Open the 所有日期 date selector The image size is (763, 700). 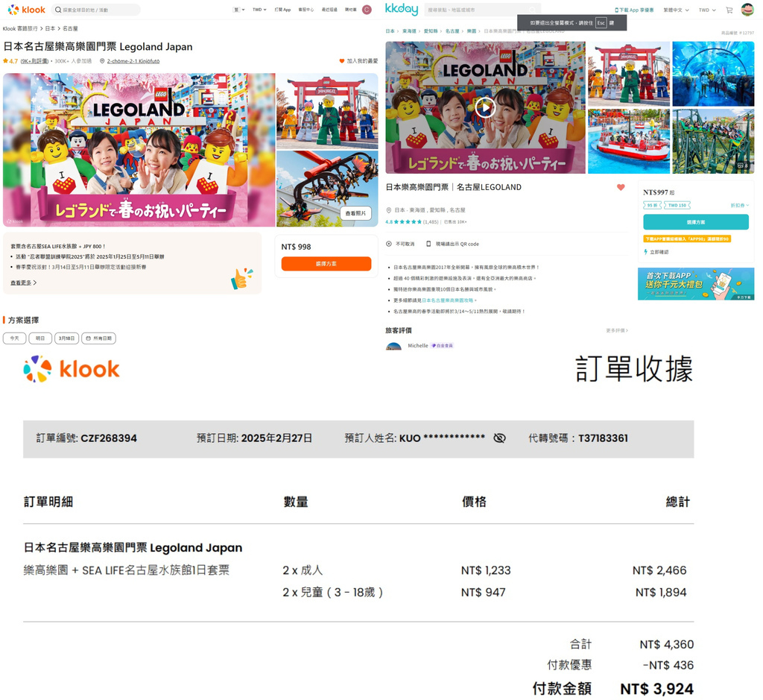click(x=98, y=338)
